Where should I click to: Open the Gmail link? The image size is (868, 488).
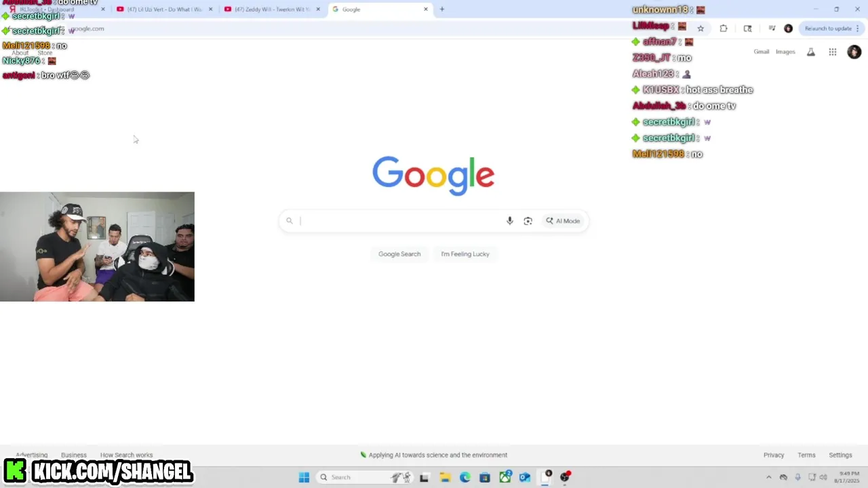point(762,52)
